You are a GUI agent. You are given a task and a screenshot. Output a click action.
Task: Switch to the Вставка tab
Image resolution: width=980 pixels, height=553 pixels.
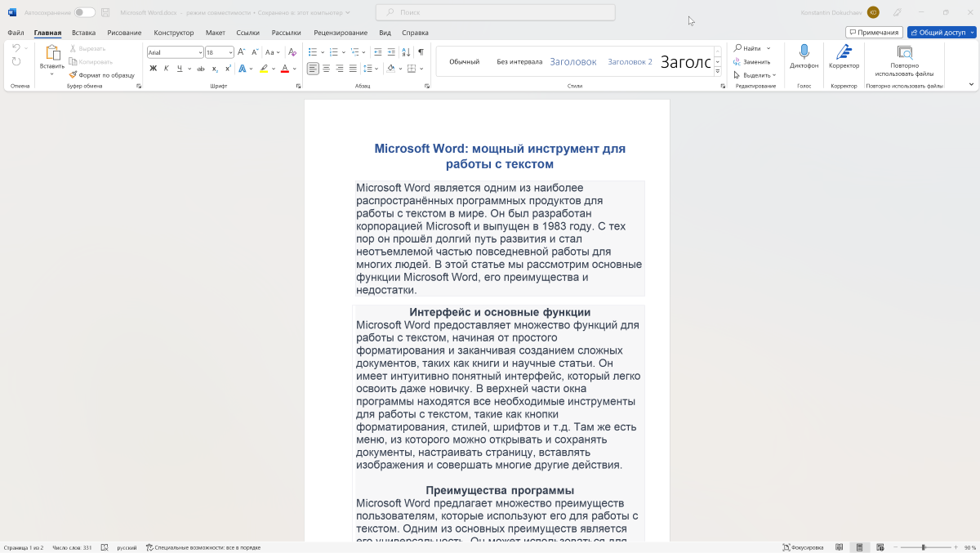point(83,33)
